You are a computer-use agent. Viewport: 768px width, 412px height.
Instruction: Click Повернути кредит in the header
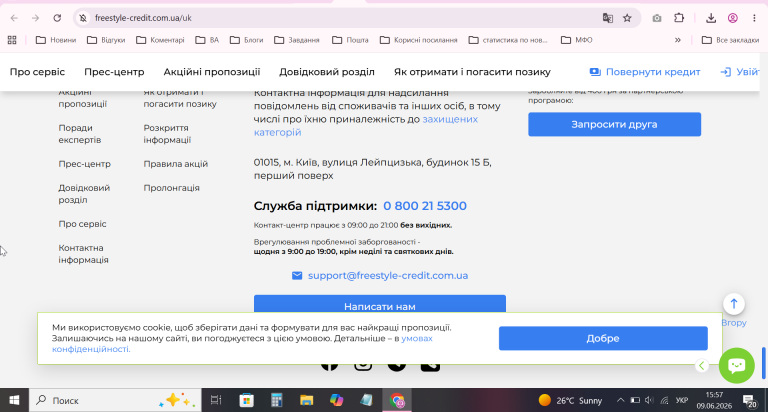tap(645, 72)
